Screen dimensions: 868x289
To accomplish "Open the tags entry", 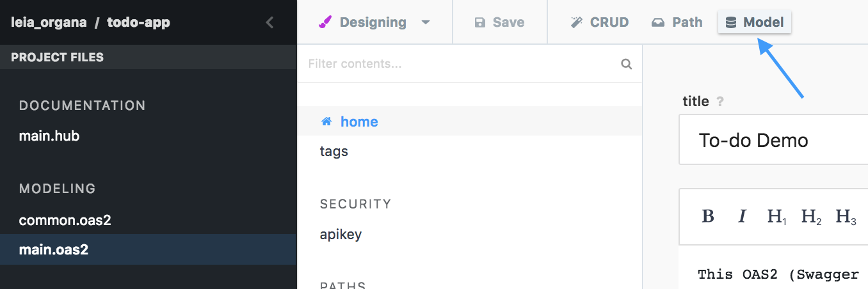I will pos(334,152).
